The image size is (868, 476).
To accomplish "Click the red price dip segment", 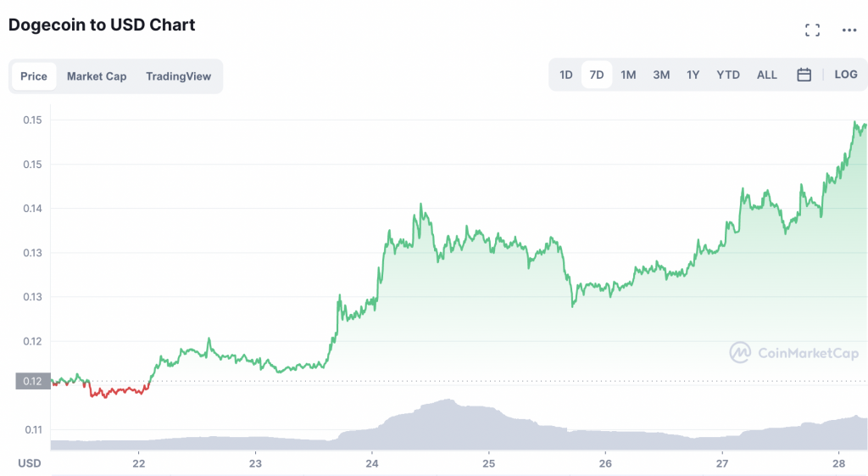I will point(119,390).
